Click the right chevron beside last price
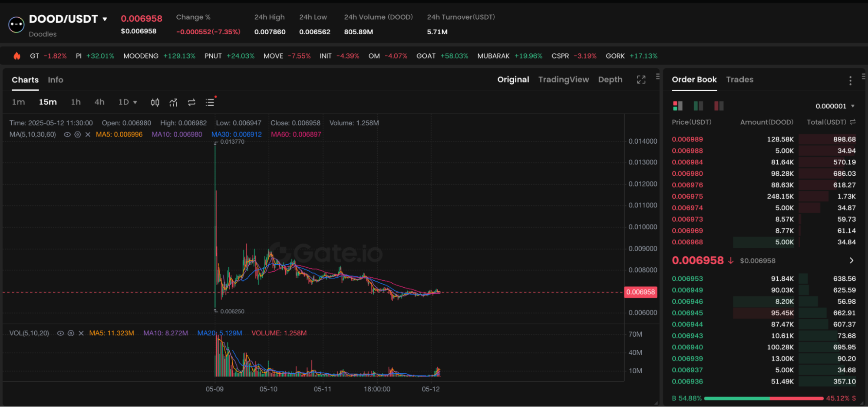Image resolution: width=868 pixels, height=407 pixels. pyautogui.click(x=851, y=260)
